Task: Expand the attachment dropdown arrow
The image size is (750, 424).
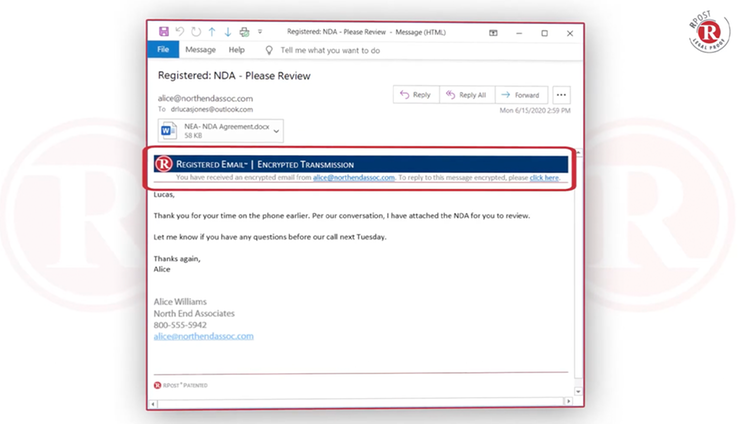Action: point(276,131)
